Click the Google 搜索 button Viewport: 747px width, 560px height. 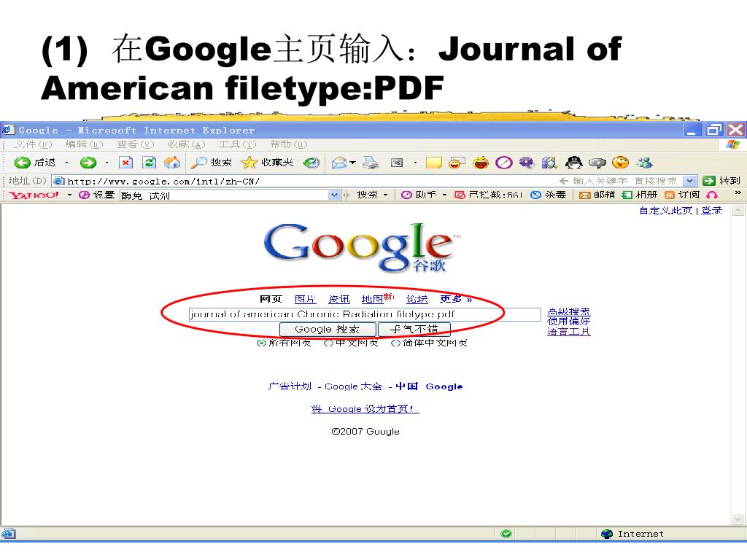(x=328, y=330)
